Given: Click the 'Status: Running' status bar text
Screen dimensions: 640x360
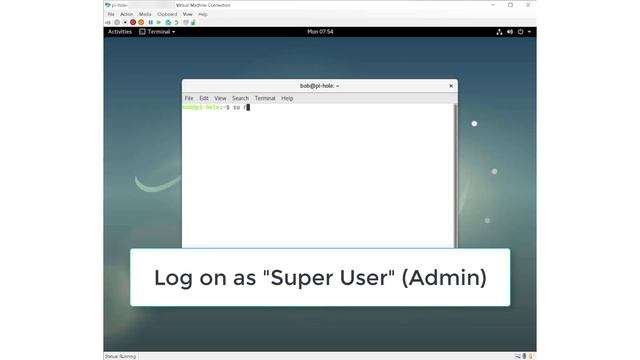Looking at the screenshot, I should (x=120, y=356).
